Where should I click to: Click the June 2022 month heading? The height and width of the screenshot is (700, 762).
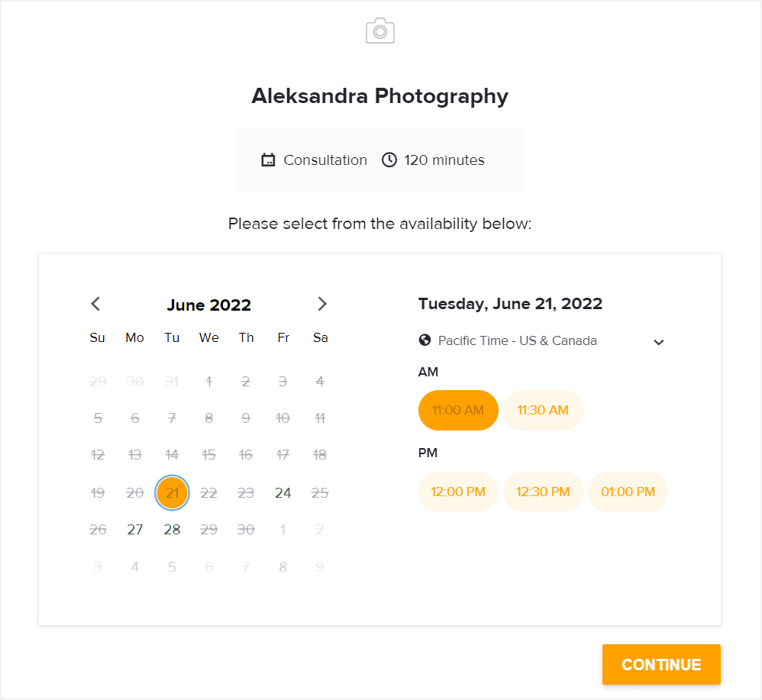tap(209, 305)
